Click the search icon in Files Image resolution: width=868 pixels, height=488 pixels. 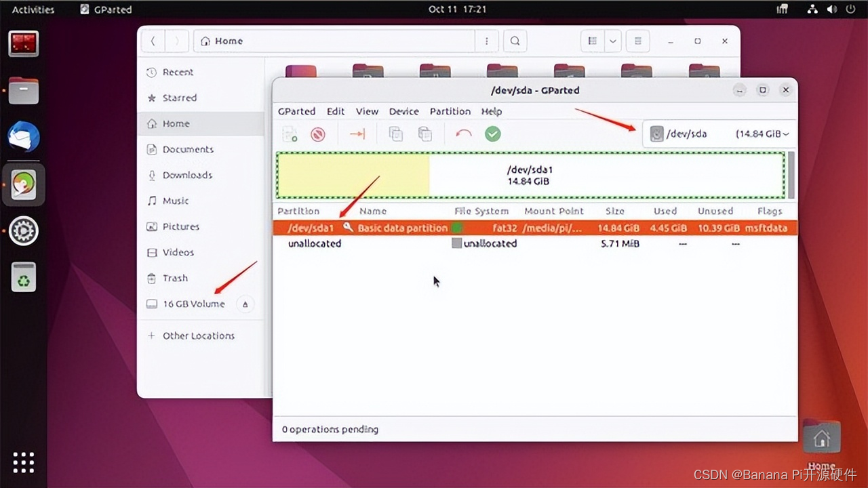[x=515, y=41]
